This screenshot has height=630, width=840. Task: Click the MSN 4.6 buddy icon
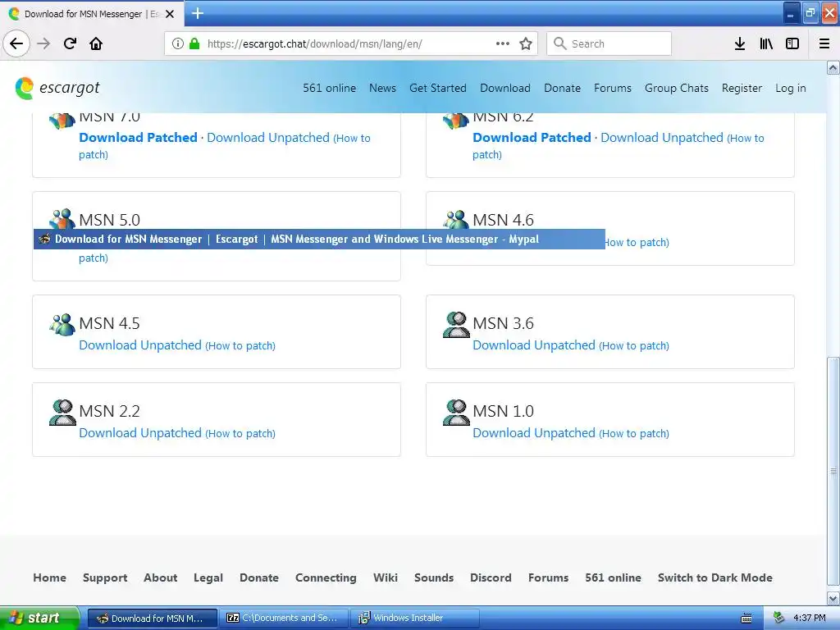(456, 218)
